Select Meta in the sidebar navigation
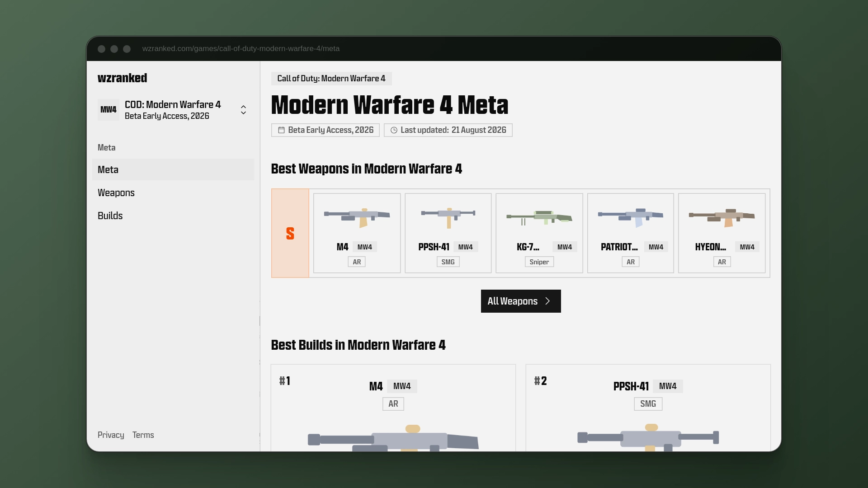This screenshot has width=868, height=488. pyautogui.click(x=173, y=169)
